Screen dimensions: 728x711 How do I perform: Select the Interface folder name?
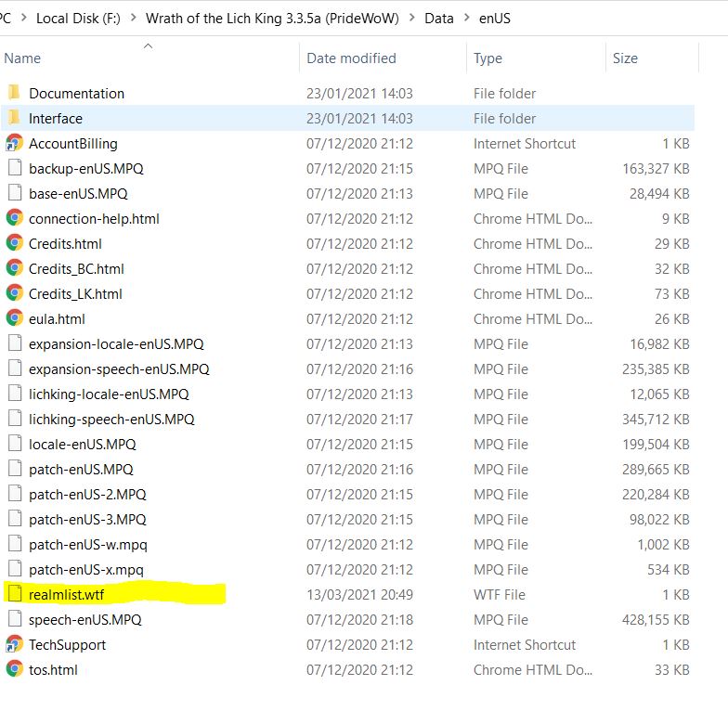[56, 119]
